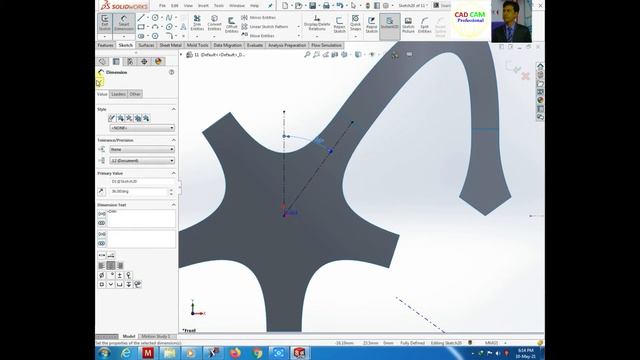The height and width of the screenshot is (360, 640).
Task: Switch to the Features tab
Action: point(106,45)
